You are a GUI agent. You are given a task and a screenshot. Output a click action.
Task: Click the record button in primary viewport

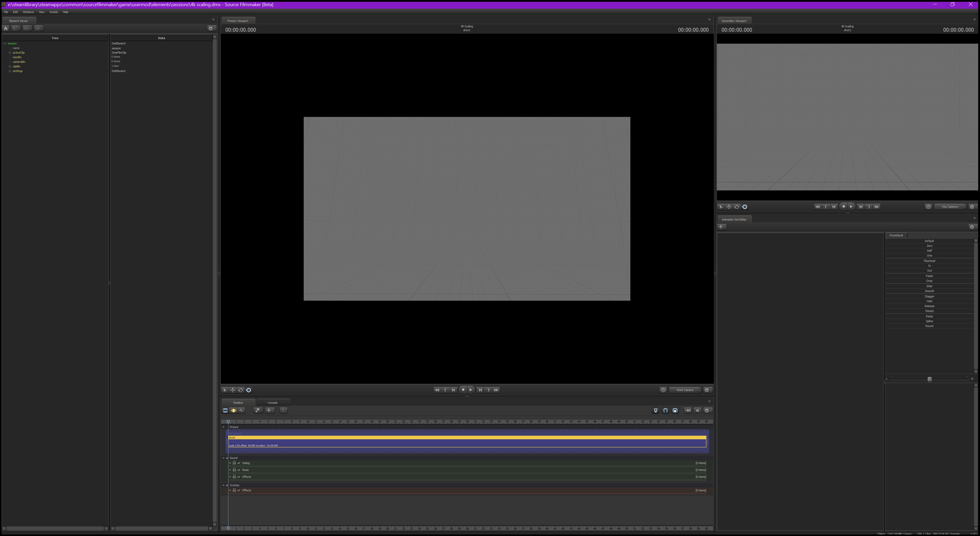pyautogui.click(x=463, y=390)
